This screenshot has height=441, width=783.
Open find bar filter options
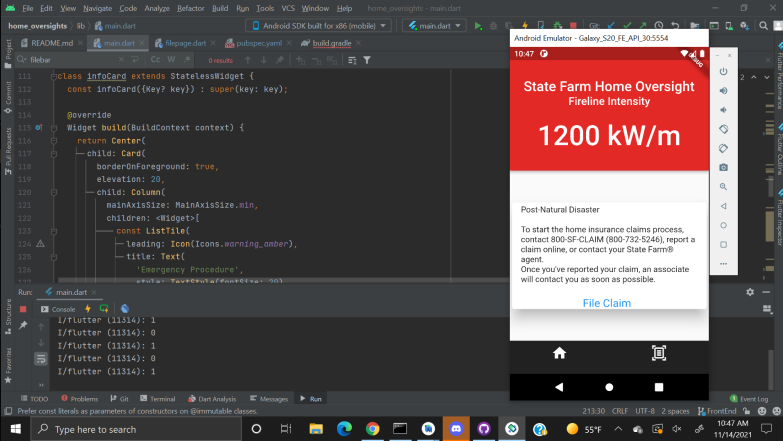point(367,60)
